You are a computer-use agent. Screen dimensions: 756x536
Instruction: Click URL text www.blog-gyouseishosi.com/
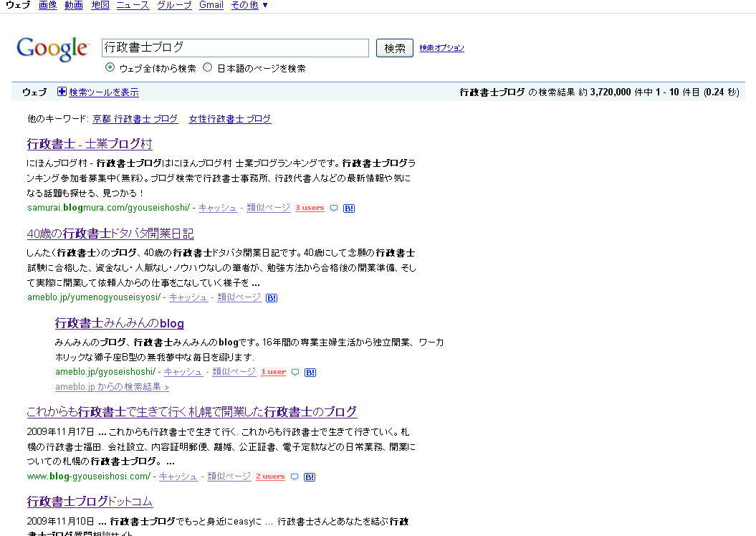coord(89,477)
